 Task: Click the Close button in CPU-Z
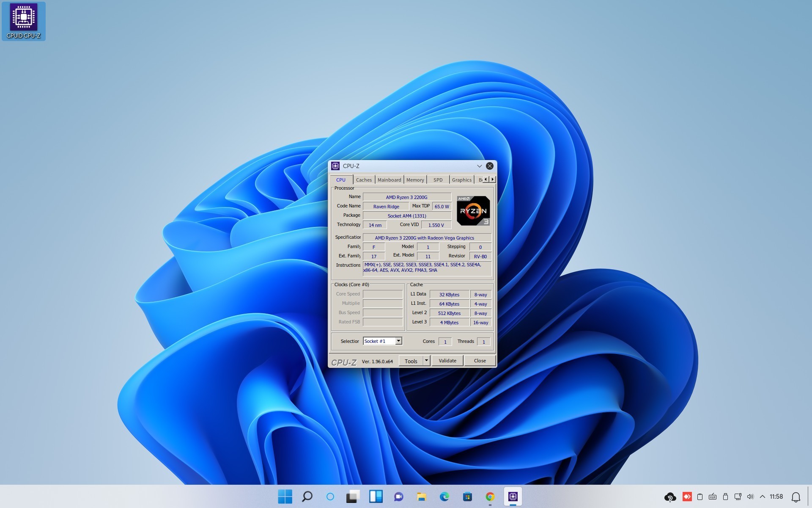click(480, 361)
